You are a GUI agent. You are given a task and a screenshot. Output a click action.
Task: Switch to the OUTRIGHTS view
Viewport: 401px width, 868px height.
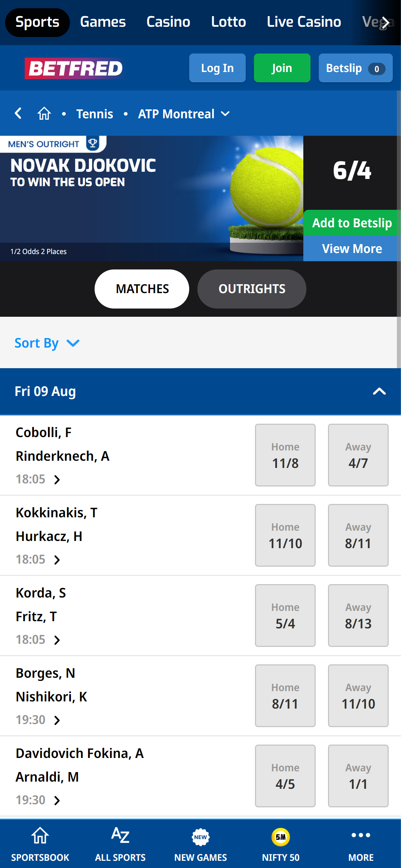point(252,289)
